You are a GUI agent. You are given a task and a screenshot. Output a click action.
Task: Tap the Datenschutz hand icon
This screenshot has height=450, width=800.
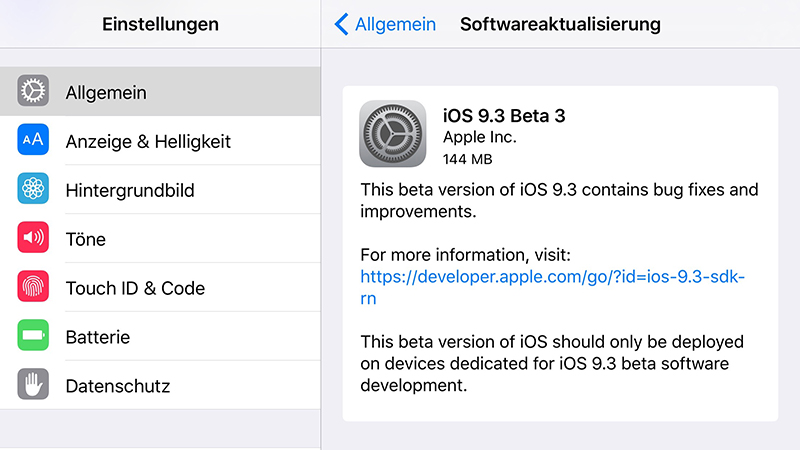33,384
